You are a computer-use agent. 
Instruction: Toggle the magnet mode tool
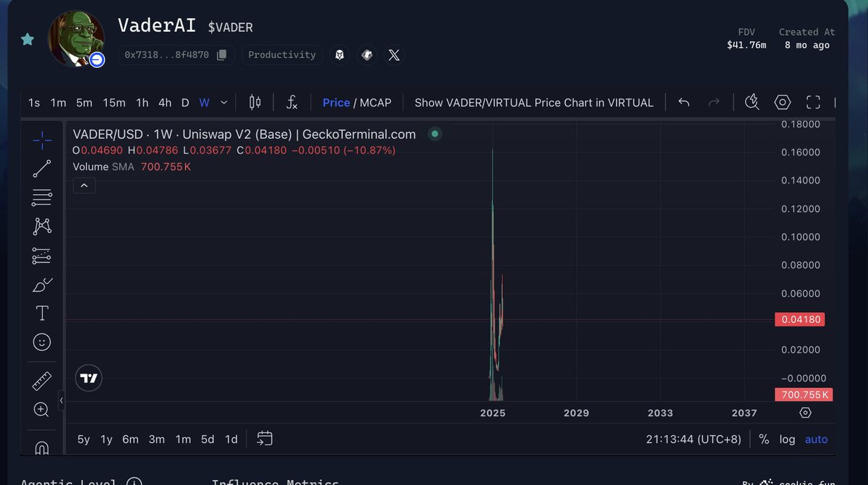[42, 447]
